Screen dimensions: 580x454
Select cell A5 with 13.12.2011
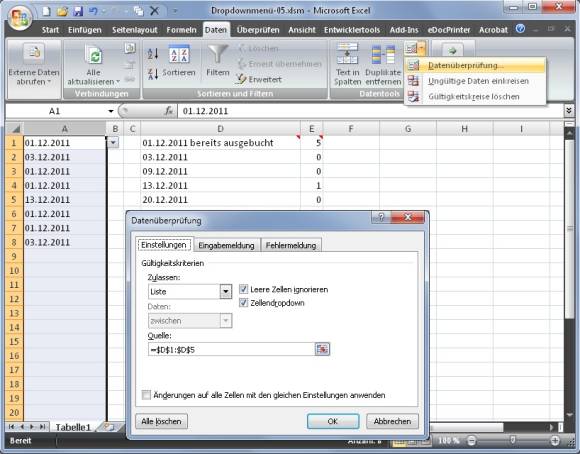pyautogui.click(x=65, y=200)
